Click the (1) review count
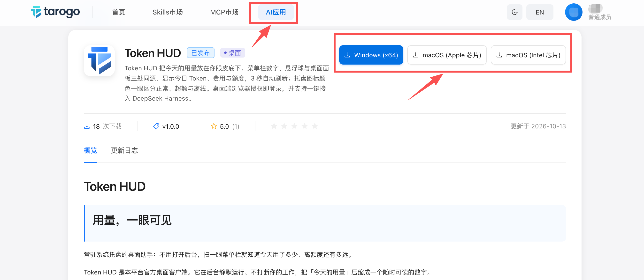The image size is (644, 280). (236, 126)
